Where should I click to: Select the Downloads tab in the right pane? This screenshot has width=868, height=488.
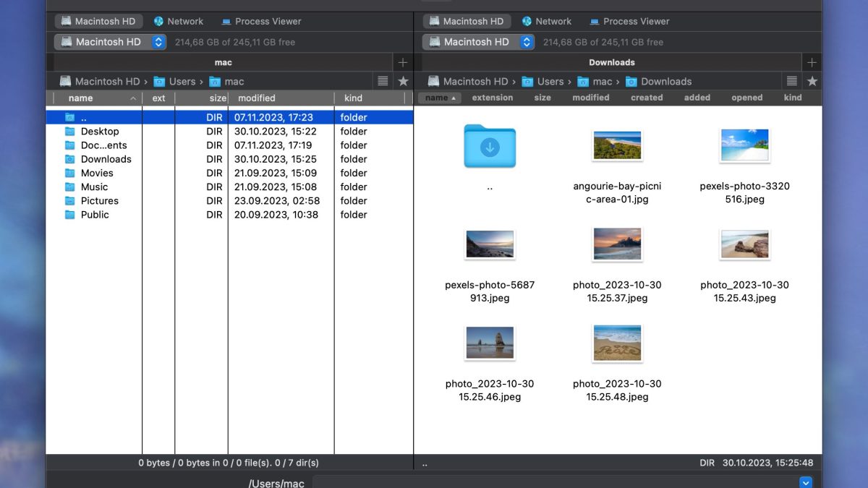611,62
